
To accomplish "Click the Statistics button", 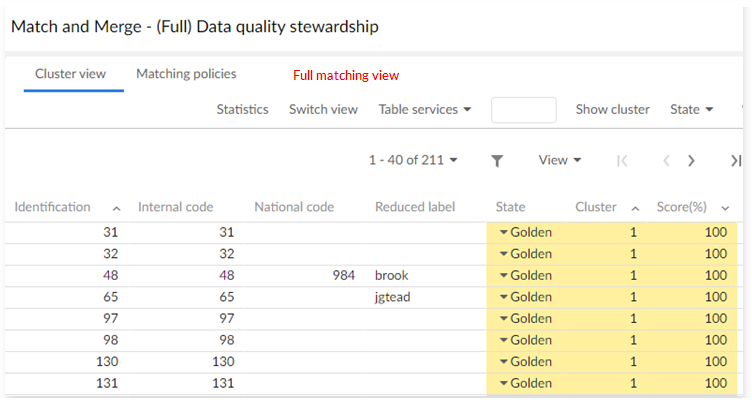I will [242, 109].
